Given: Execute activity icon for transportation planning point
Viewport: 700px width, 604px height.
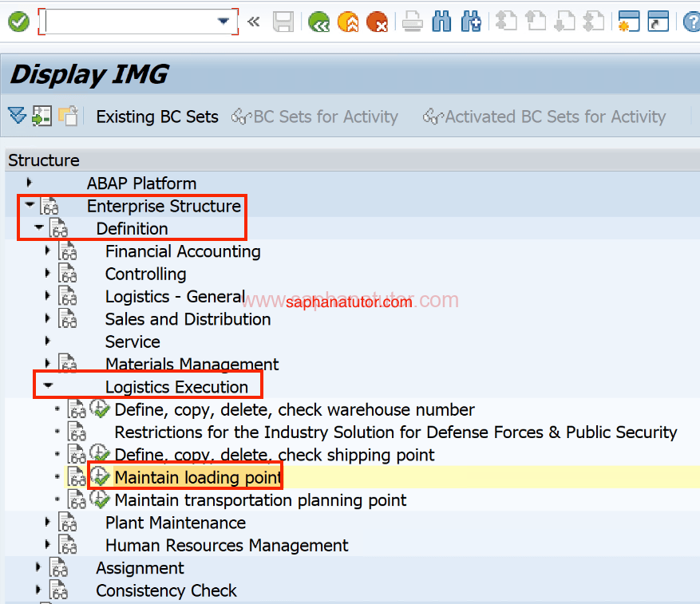Looking at the screenshot, I should coord(100,499).
